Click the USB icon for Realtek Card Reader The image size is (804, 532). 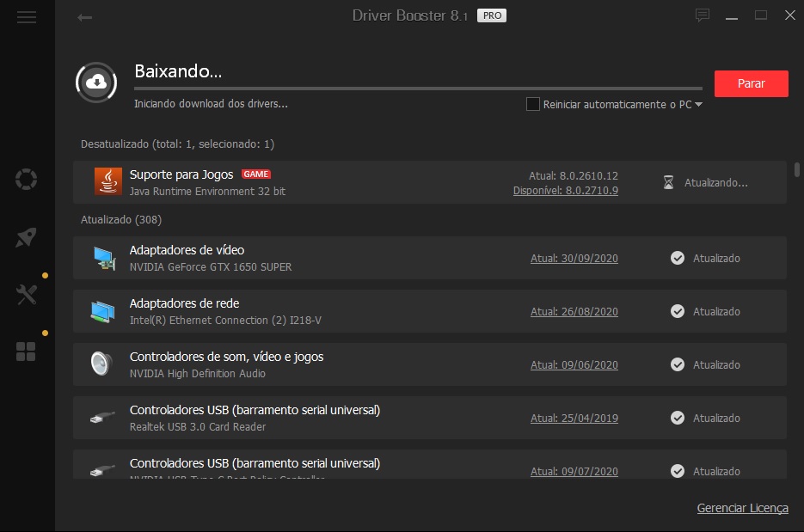[102, 418]
